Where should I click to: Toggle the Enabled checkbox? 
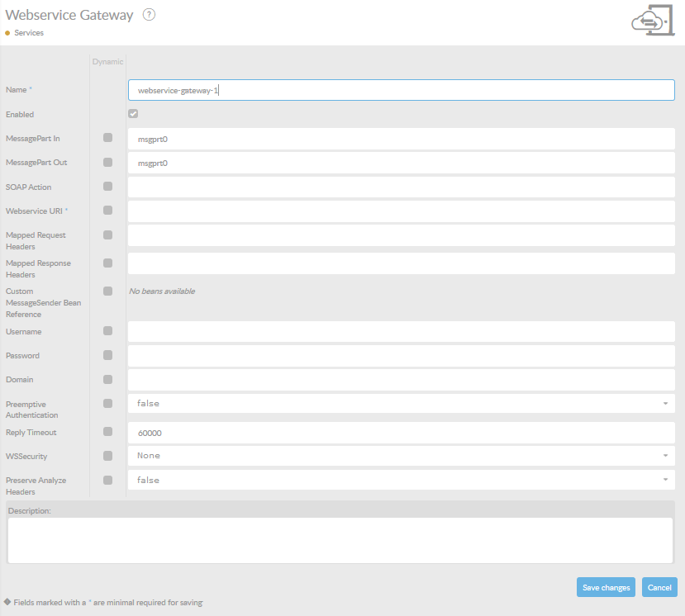[x=133, y=113]
